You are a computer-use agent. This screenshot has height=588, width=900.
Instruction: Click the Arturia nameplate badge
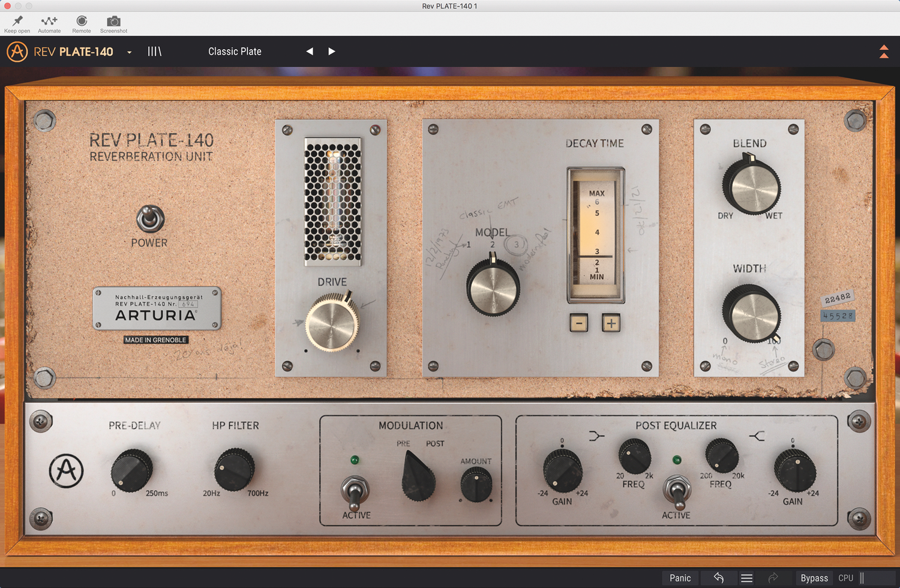click(x=157, y=308)
